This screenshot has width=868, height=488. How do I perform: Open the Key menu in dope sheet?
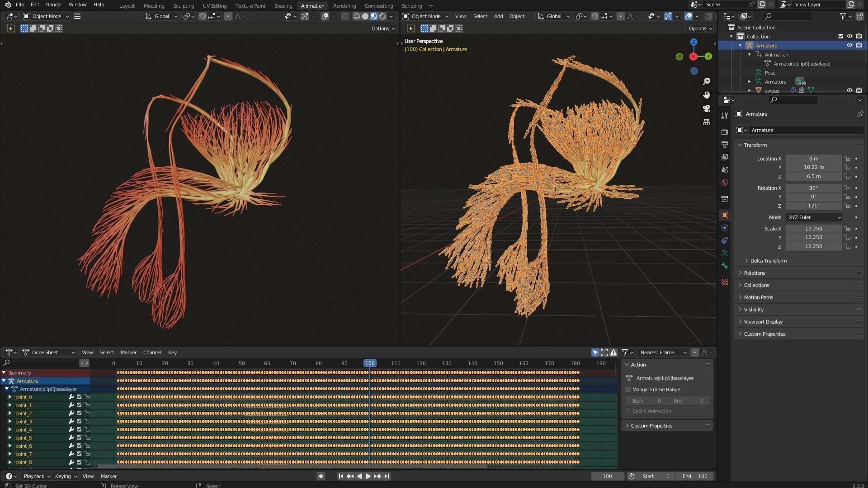(172, 352)
